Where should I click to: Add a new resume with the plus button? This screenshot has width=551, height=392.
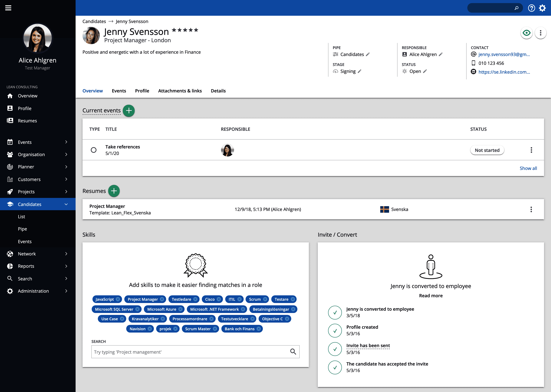tap(114, 191)
